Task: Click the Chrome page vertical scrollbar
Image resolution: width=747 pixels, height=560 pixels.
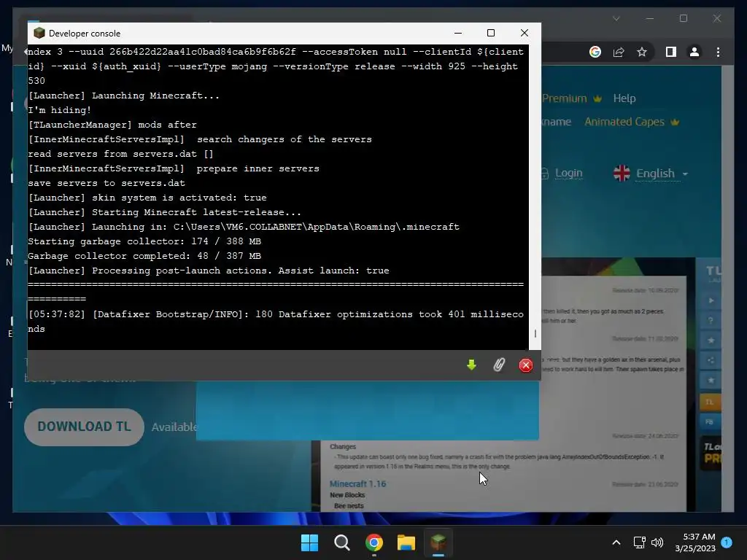Action: pos(727,289)
